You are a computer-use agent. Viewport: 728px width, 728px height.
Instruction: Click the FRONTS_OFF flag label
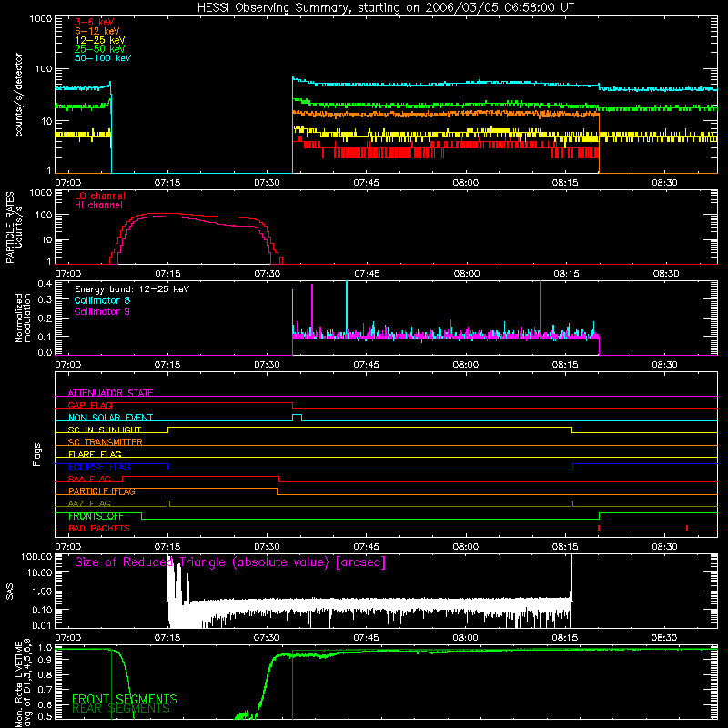pos(96,516)
